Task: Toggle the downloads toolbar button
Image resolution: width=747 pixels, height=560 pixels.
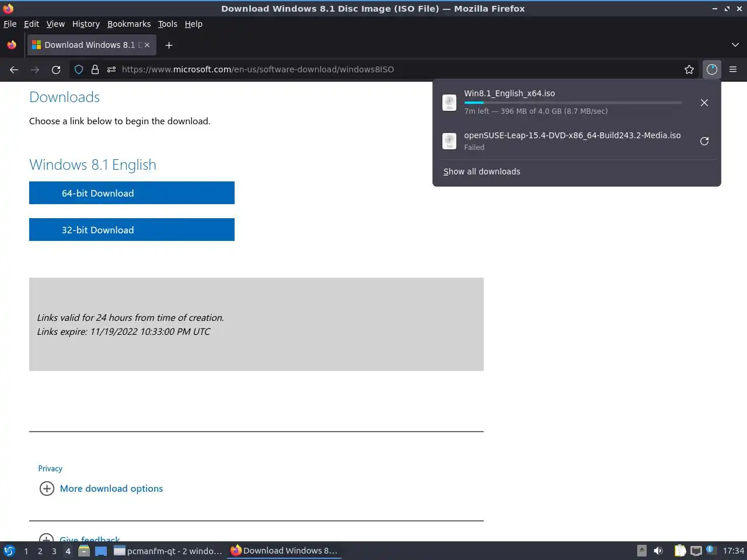Action: 712,69
